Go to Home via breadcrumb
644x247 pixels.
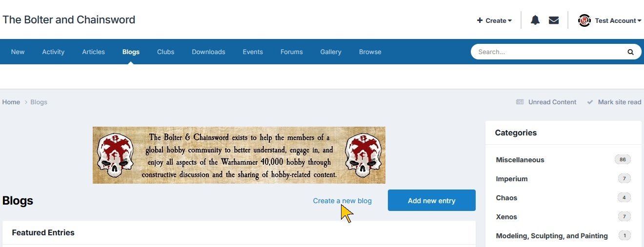11,102
